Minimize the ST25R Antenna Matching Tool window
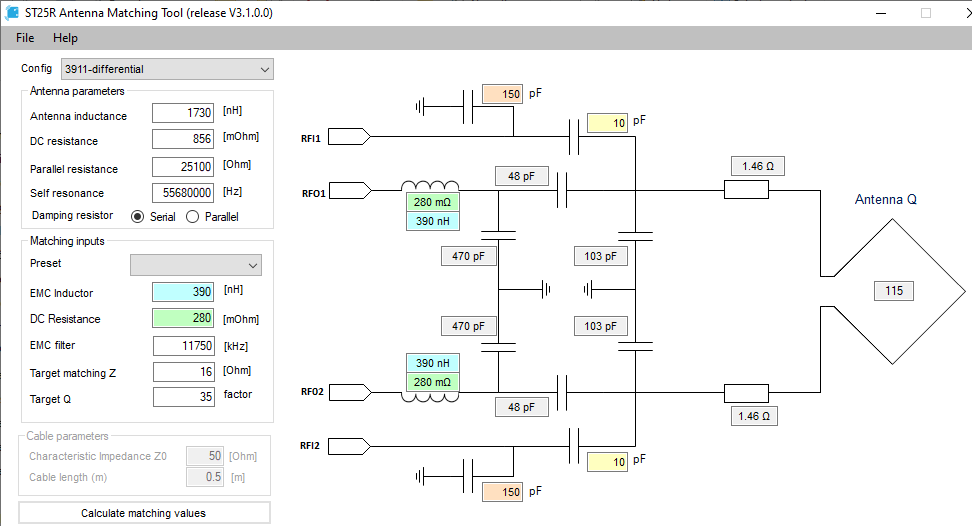The image size is (972, 526). [x=881, y=13]
